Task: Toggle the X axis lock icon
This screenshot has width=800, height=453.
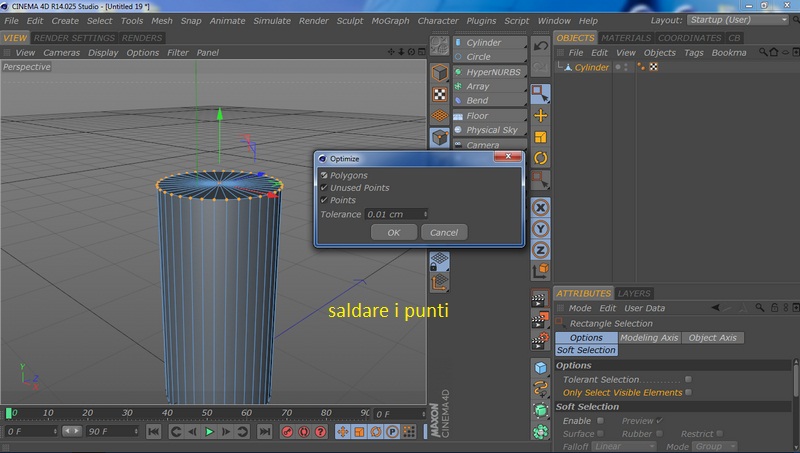Action: tap(541, 207)
